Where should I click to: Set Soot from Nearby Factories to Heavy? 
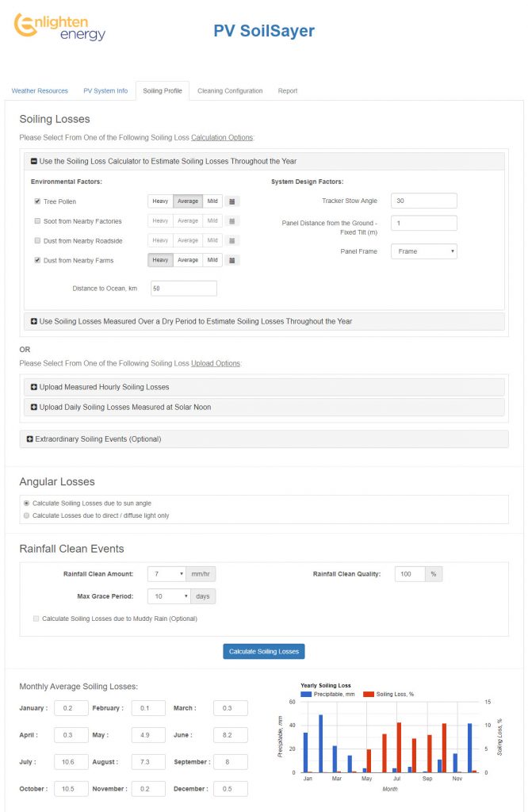(160, 221)
